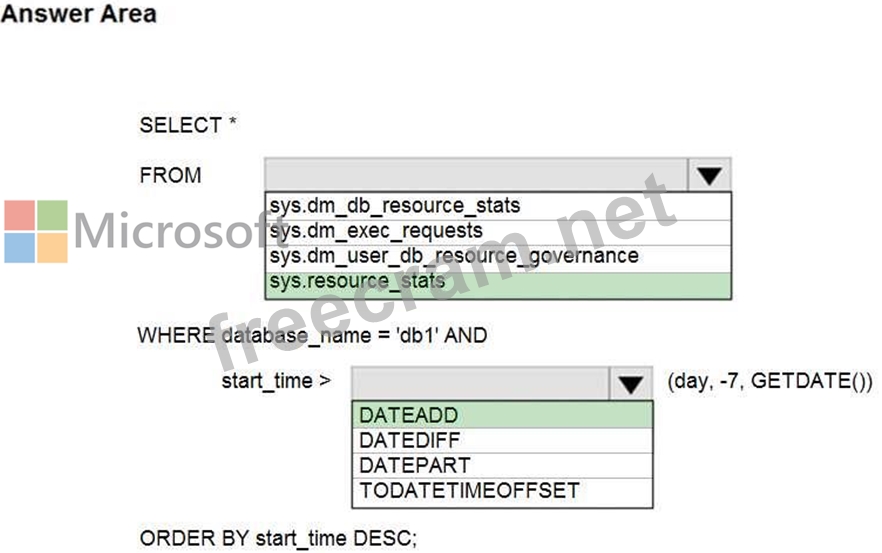Image resolution: width=882 pixels, height=553 pixels.
Task: Open the start_time function dropdown arrow
Action: (630, 384)
